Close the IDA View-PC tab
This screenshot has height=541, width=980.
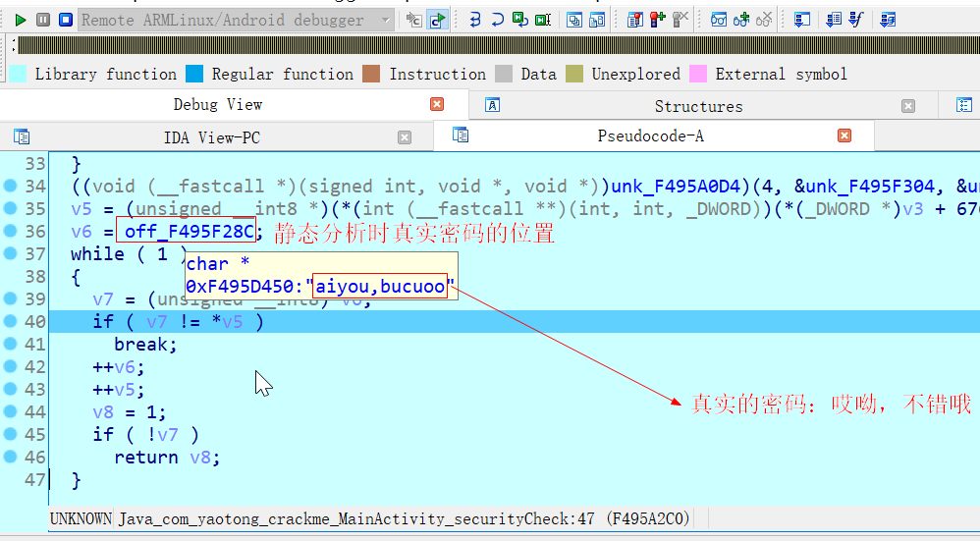pyautogui.click(x=405, y=136)
